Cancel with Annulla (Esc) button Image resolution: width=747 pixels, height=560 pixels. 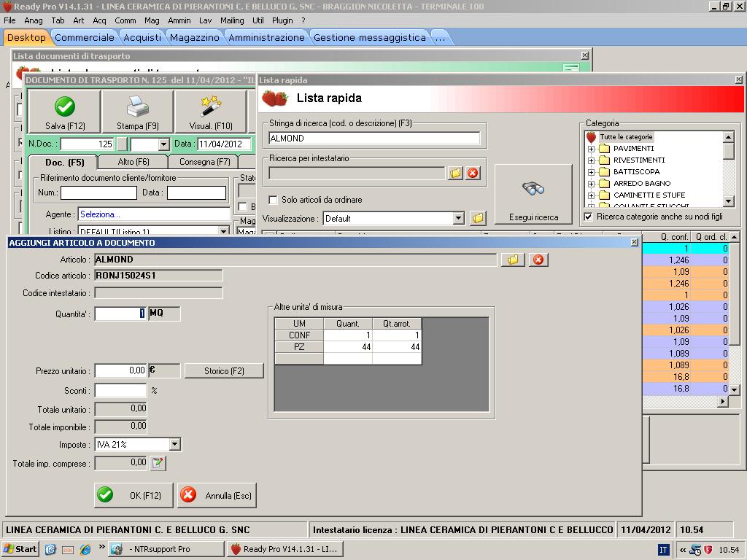tap(217, 495)
